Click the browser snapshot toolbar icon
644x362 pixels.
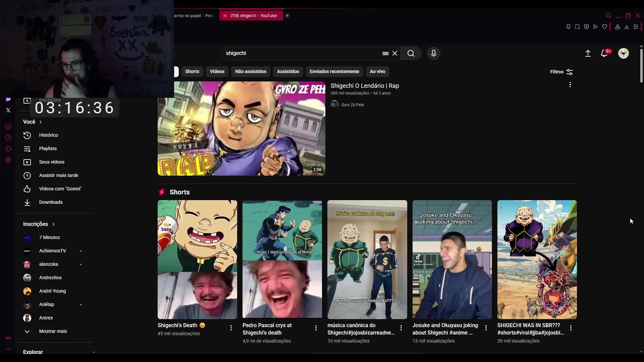578,27
